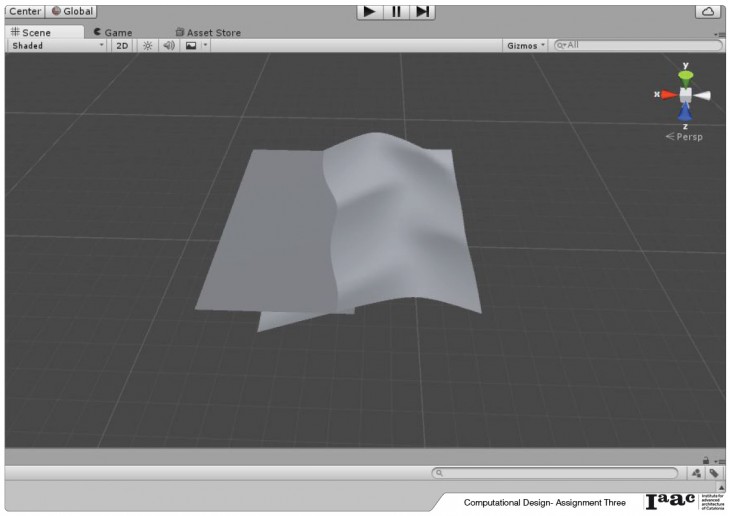Toggle pivot mode Center button
The width and height of the screenshot is (730, 516).
[x=25, y=11]
